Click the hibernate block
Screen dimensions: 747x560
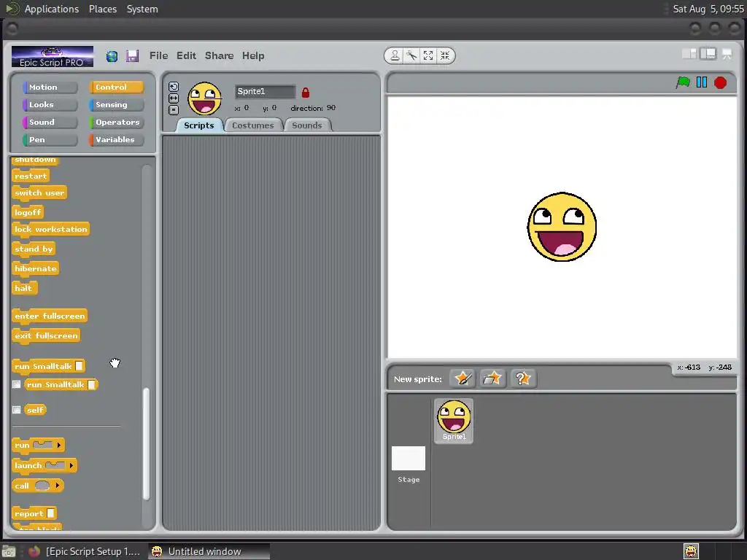click(35, 268)
